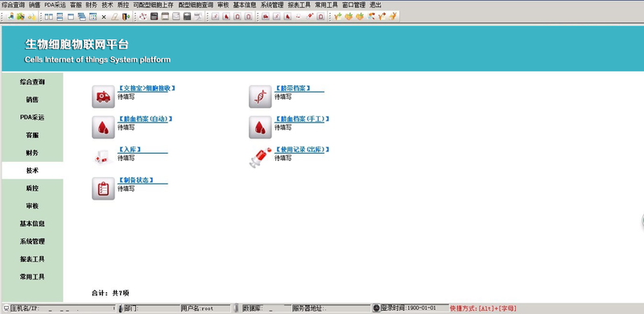Screen dimensions: 644x314
Task: Select 常用工具 in the left sidebar
Action: tap(32, 277)
